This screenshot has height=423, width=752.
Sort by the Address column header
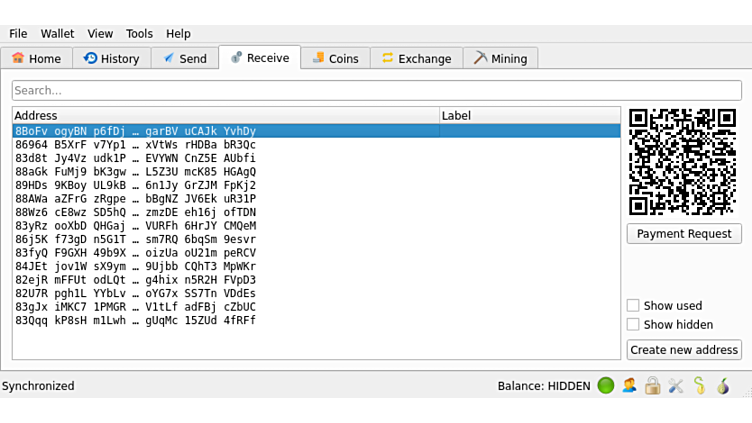225,116
